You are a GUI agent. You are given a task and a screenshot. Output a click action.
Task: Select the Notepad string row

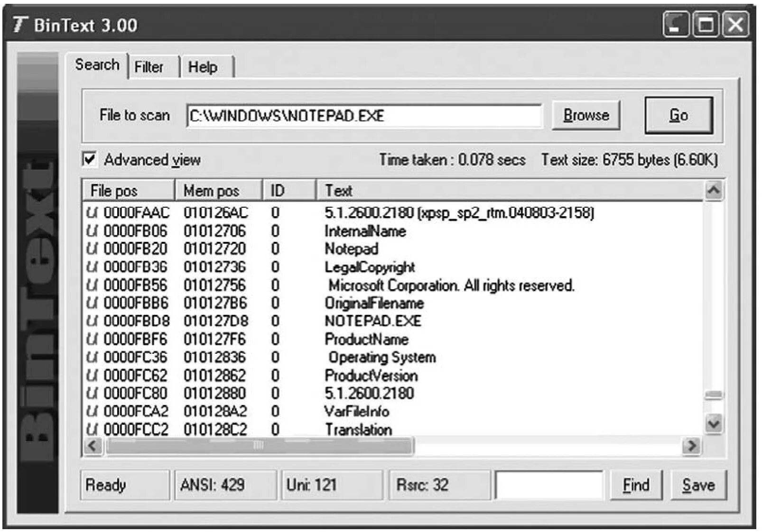pos(392,249)
